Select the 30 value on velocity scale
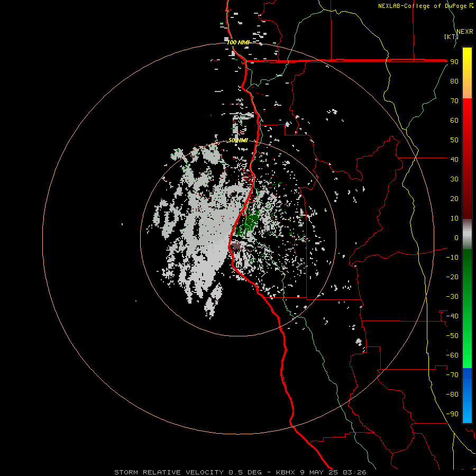The width and height of the screenshot is (476, 476). (454, 179)
